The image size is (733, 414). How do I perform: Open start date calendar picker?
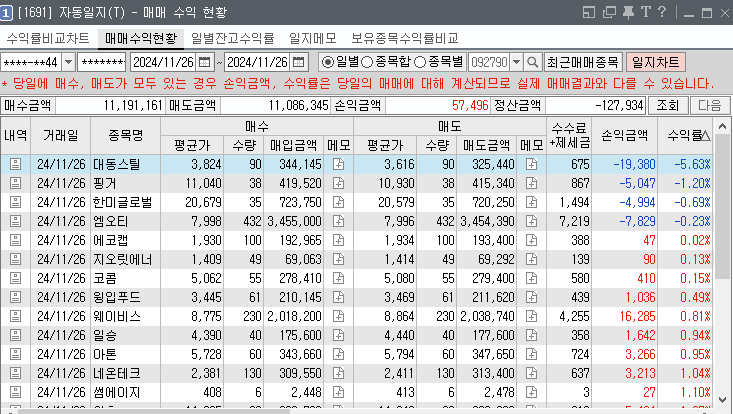(204, 62)
